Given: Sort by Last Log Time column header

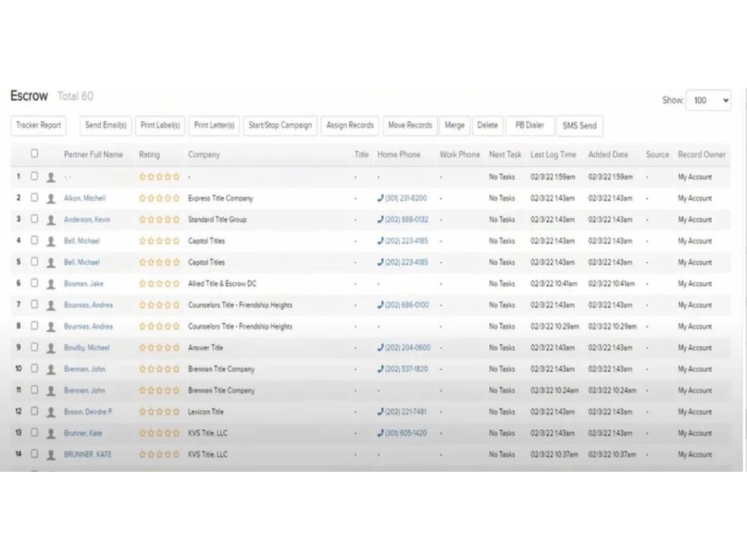Looking at the screenshot, I should tap(553, 155).
